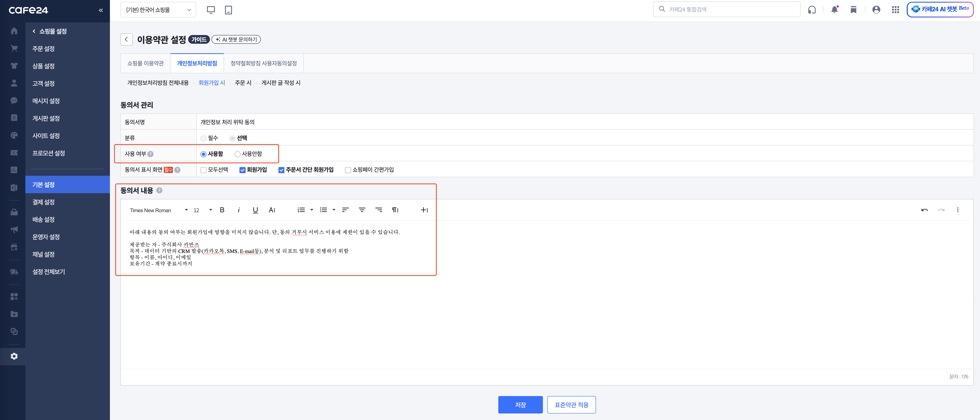The width and height of the screenshot is (980, 420).
Task: Switch to mobile device preview icon
Action: [228, 10]
